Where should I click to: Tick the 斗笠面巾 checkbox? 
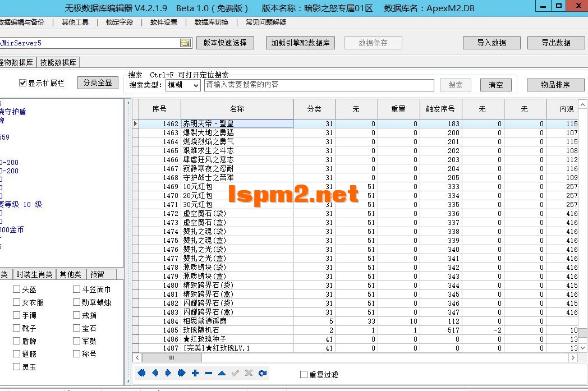76,289
